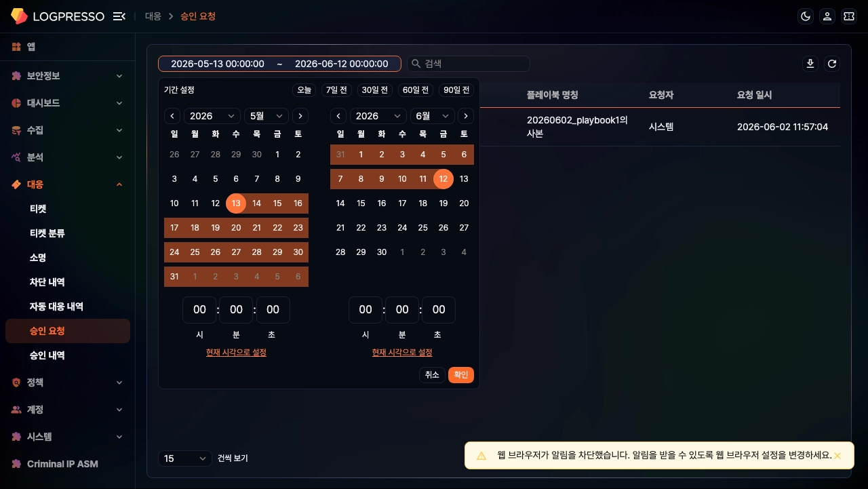Select the 오늘 preset button
Image resolution: width=868 pixels, height=489 pixels.
(304, 90)
